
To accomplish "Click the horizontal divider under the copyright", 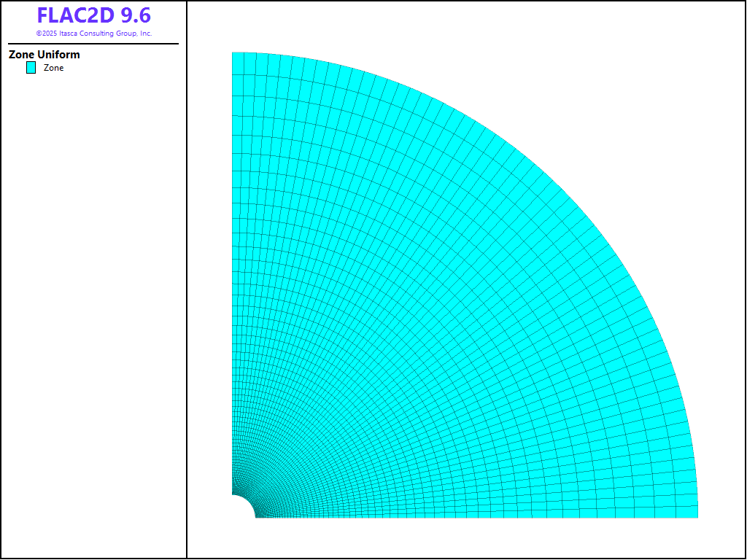I will [93, 44].
